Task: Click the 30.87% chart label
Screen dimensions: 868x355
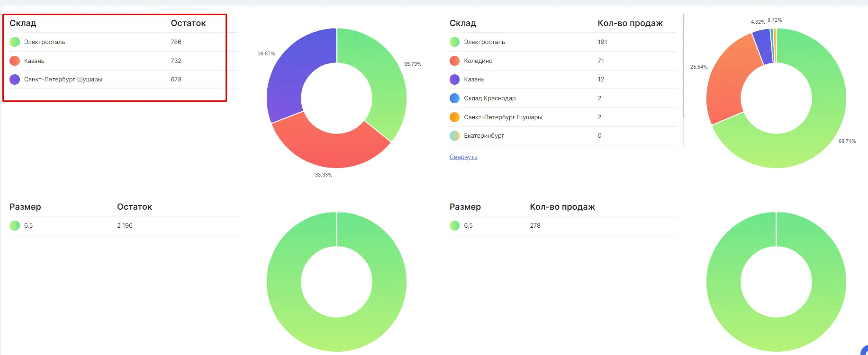Action: tap(266, 53)
